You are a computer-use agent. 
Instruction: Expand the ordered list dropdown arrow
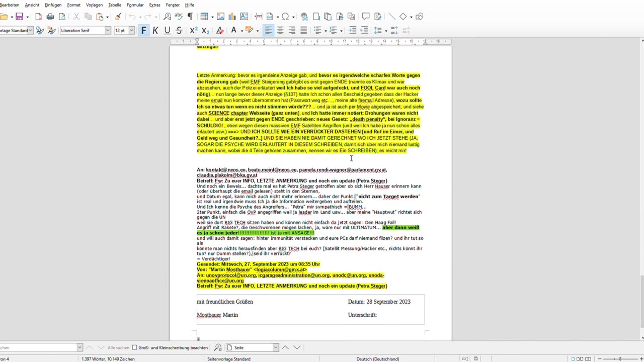(341, 31)
